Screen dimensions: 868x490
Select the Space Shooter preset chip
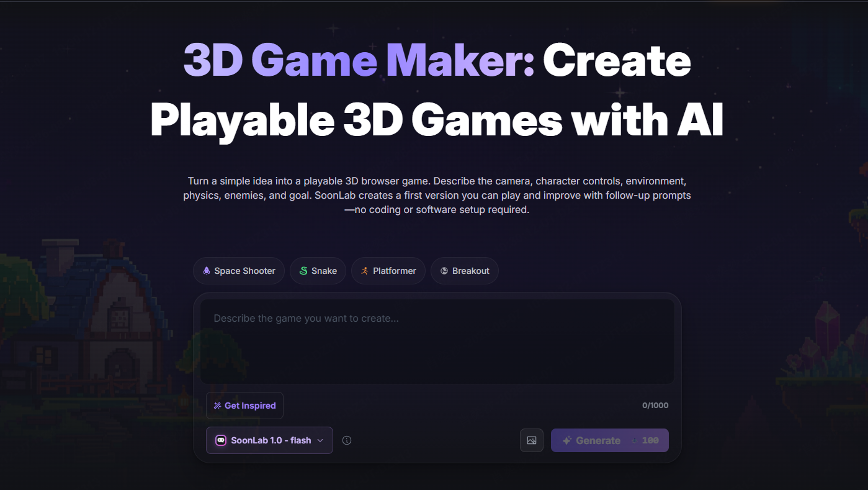coord(239,271)
